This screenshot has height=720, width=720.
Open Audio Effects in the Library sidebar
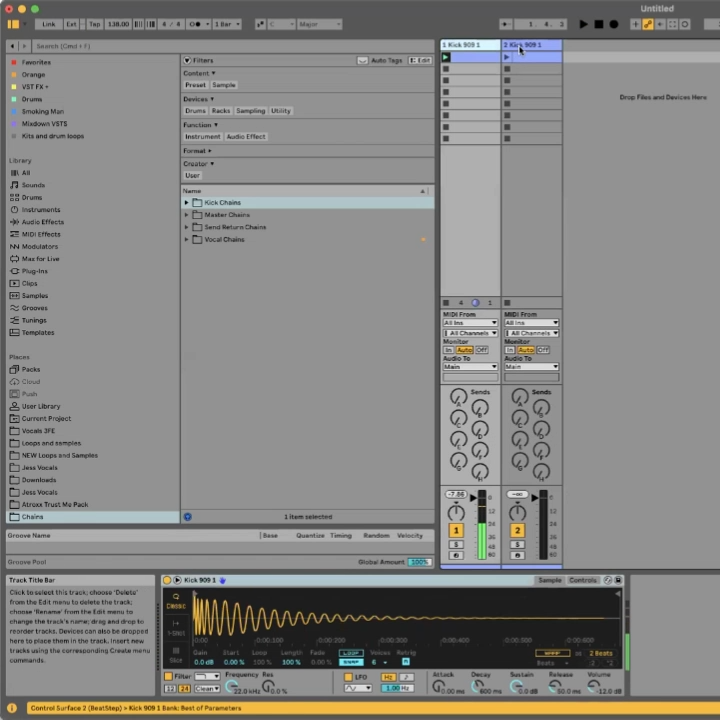(42, 222)
